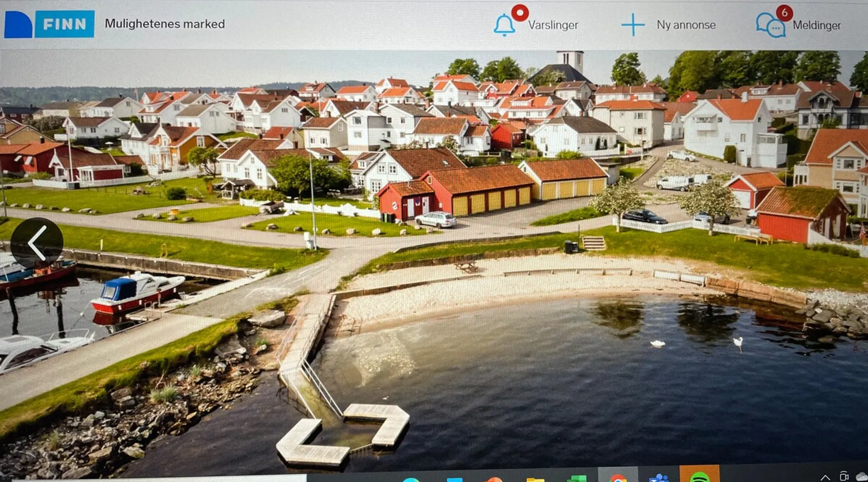The image size is (868, 482).
Task: Switch to Chrome in the taskbar
Action: click(618, 477)
